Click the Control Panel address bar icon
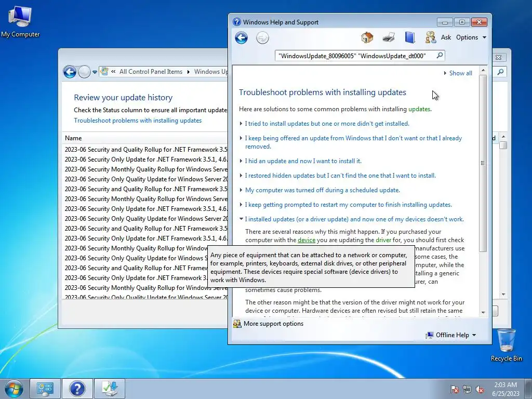532x399 pixels. pyautogui.click(x=104, y=71)
